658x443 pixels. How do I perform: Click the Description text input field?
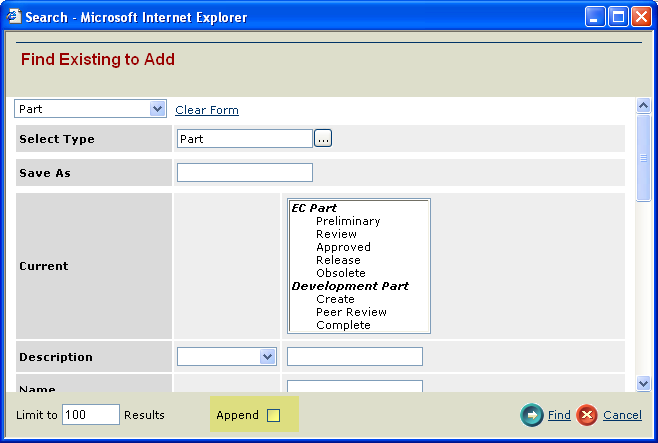[x=355, y=357]
